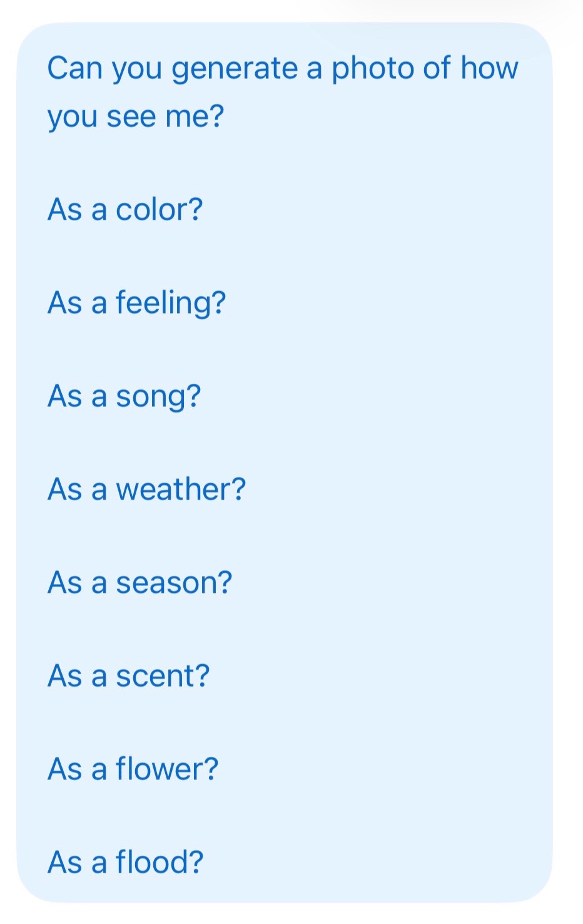Select the word "flood?" on the last line
583x924 pixels.
point(160,862)
